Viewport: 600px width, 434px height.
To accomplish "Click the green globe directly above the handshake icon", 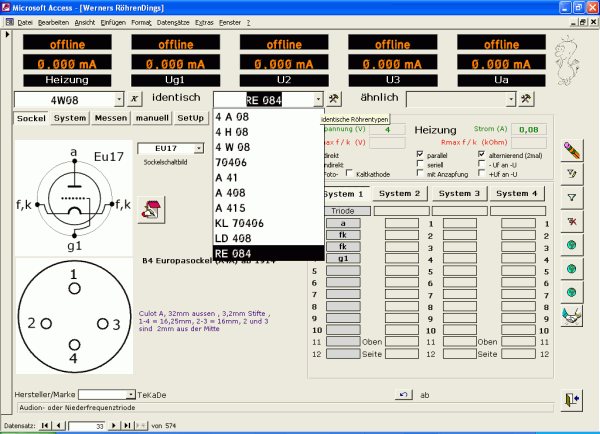I will point(572,293).
